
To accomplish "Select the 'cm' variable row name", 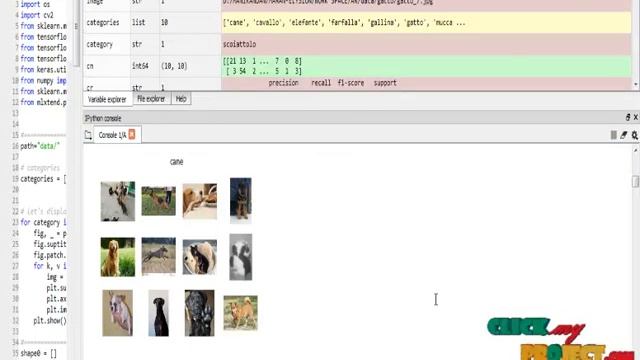I will coord(90,66).
